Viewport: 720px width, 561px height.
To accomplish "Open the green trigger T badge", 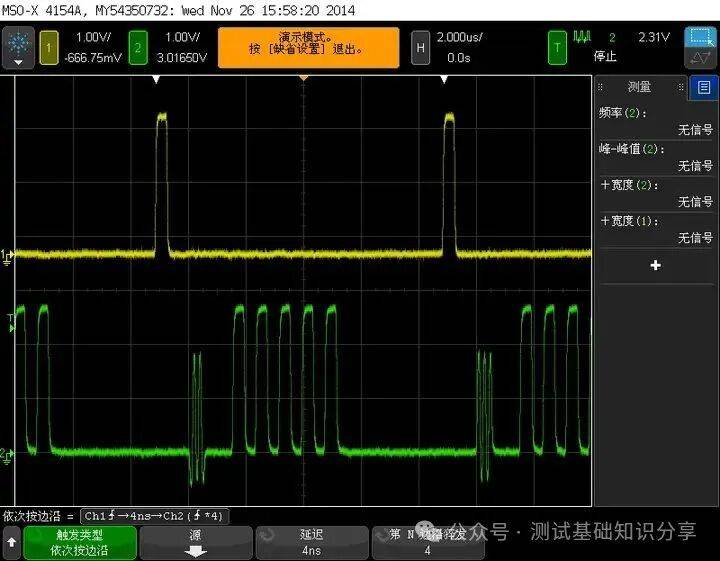I will click(558, 47).
